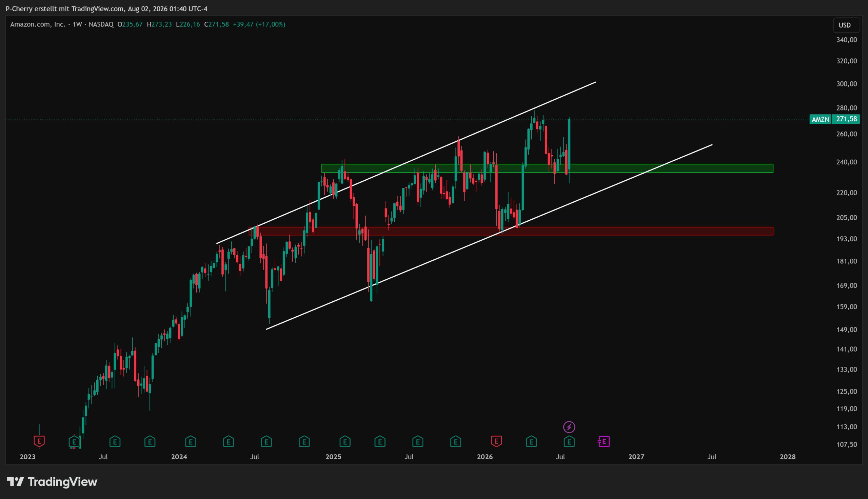Image resolution: width=868 pixels, height=499 pixels.
Task: Click the 320,00 price axis label
Action: click(847, 61)
